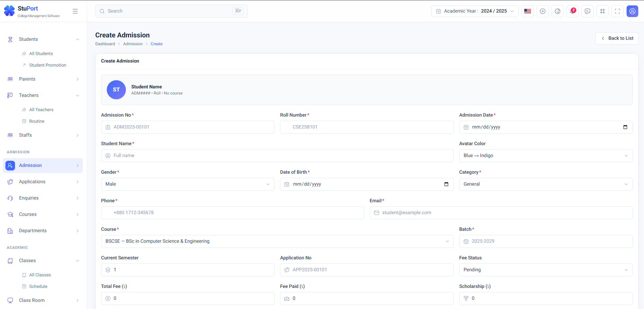This screenshot has width=644, height=309.
Task: Go to Dashboard breadcrumb link
Action: pyautogui.click(x=105, y=44)
